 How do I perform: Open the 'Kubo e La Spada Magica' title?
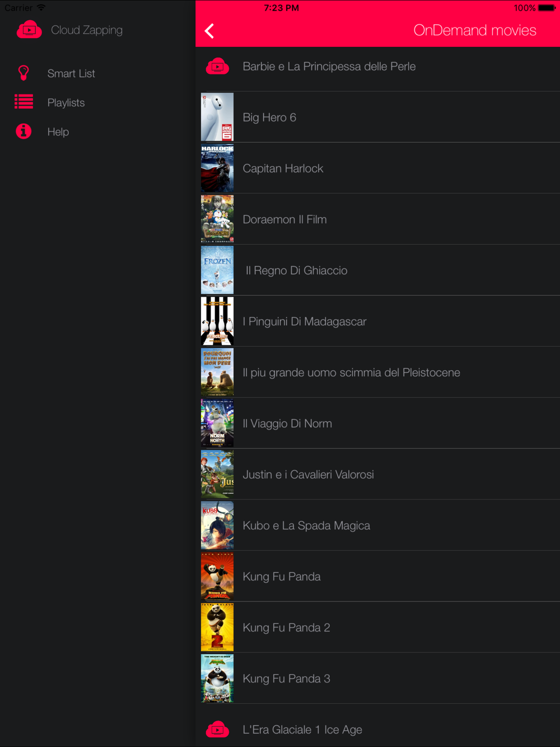306,526
